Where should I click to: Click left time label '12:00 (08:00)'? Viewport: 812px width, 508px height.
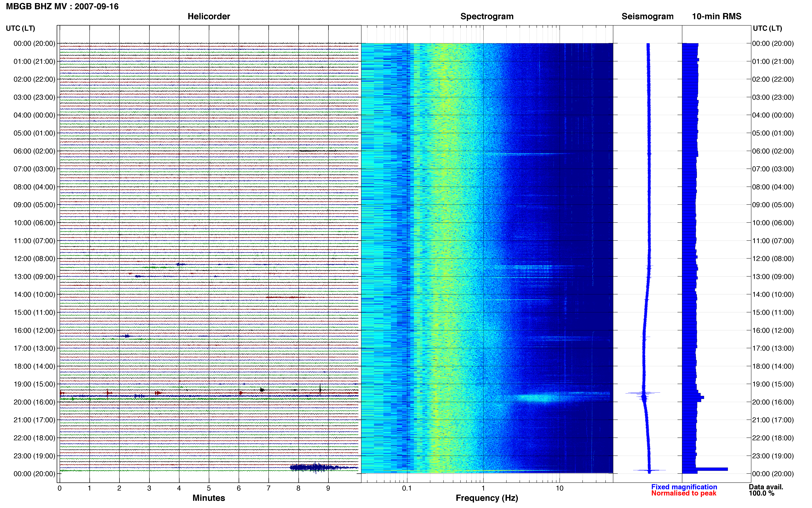point(34,259)
